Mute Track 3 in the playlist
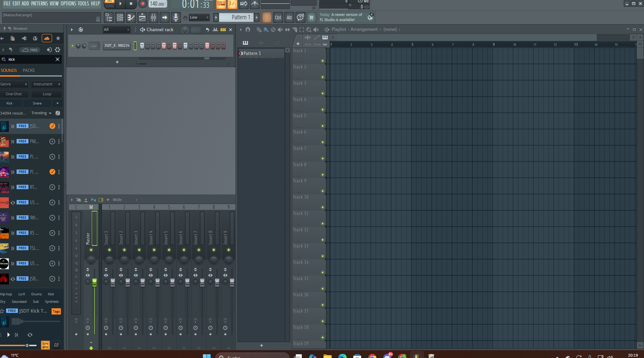This screenshot has height=358, width=644. tap(323, 94)
